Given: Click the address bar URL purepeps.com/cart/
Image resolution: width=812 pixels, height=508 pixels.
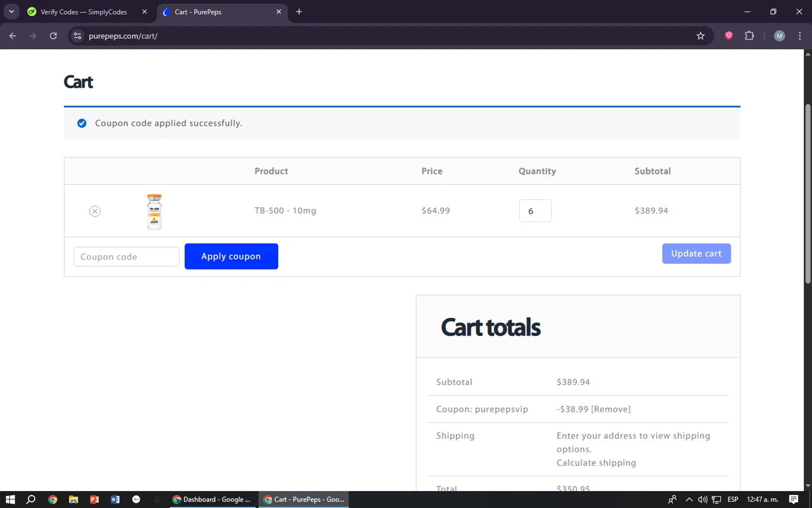Looking at the screenshot, I should coord(123,36).
